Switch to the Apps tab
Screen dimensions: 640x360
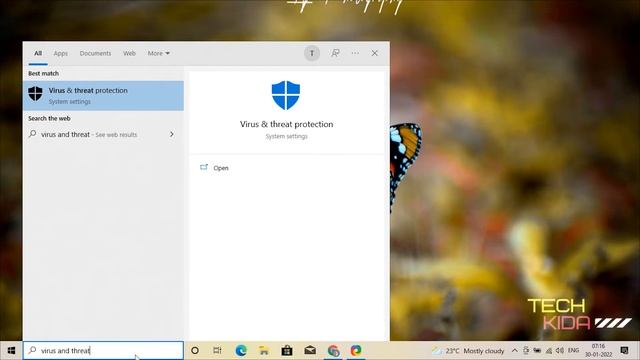(60, 53)
